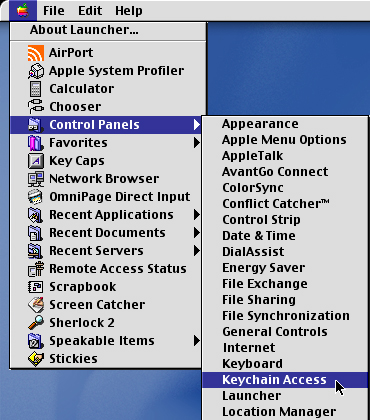Choose the Chooser label

tap(75, 107)
